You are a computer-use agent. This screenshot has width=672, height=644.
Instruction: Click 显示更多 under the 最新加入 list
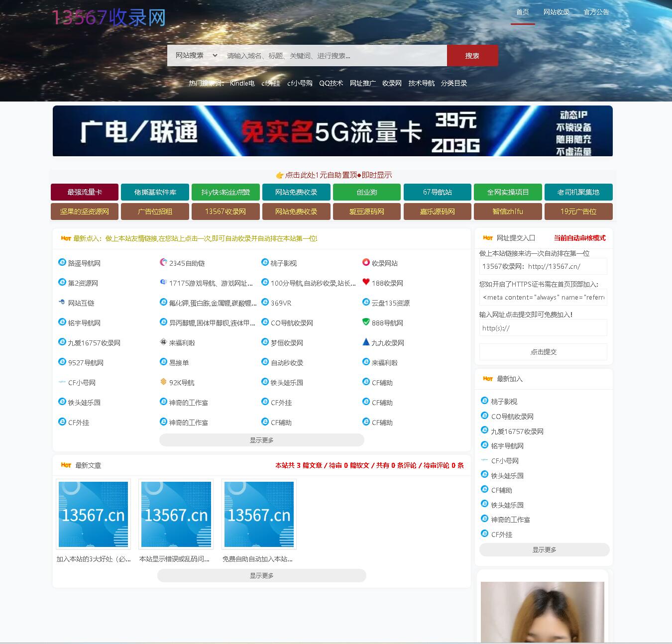tap(545, 549)
